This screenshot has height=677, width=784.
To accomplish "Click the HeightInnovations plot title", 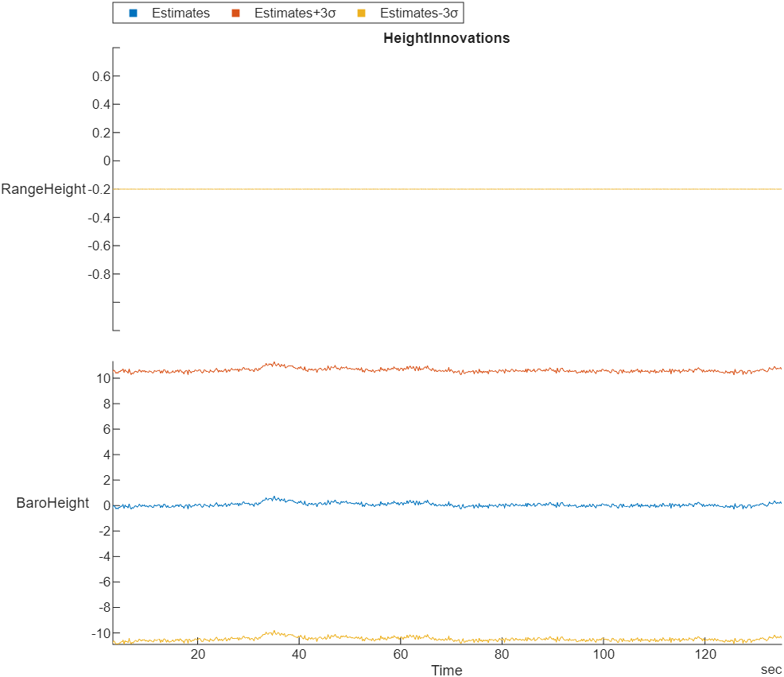I will tap(447, 37).
